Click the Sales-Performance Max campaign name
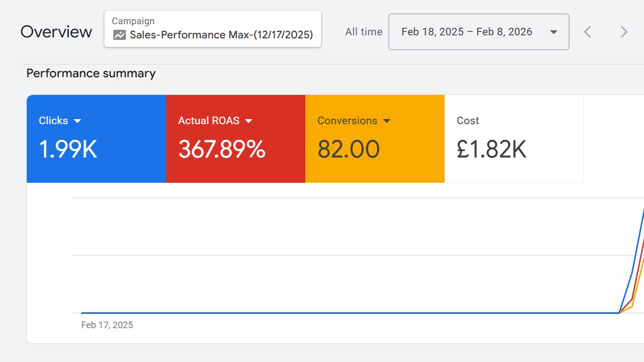Image resolution: width=644 pixels, height=362 pixels. (x=221, y=35)
